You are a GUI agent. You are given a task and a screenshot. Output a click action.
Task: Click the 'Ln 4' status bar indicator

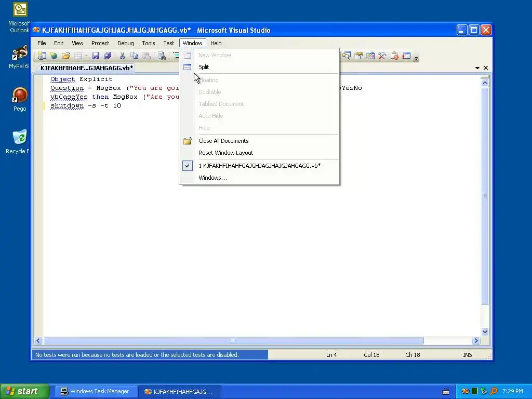pos(331,355)
